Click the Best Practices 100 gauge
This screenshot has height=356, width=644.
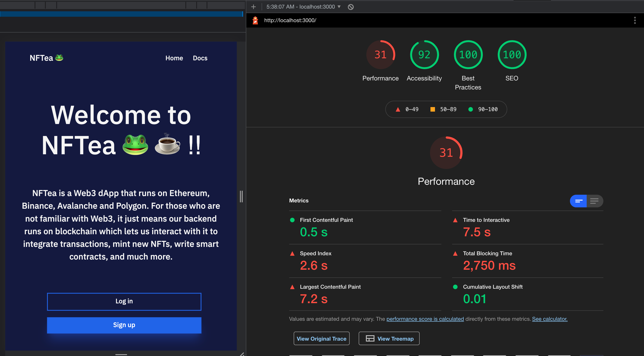click(x=468, y=54)
